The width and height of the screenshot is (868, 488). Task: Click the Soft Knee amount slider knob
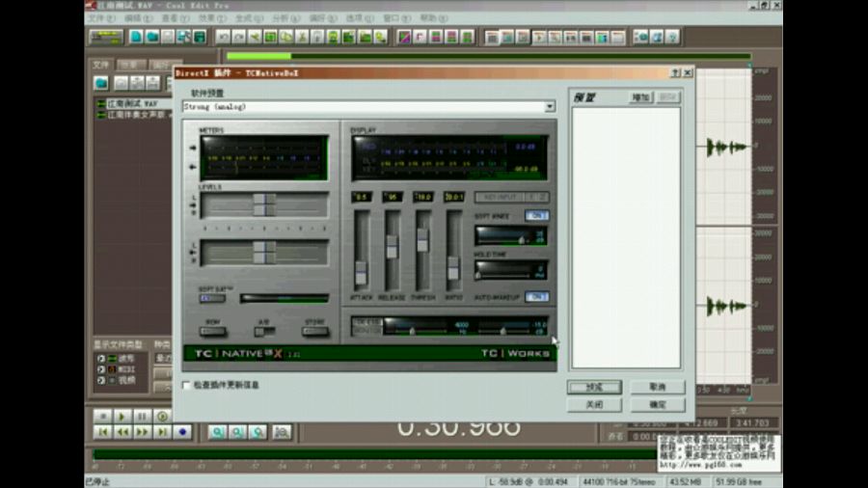(521, 240)
